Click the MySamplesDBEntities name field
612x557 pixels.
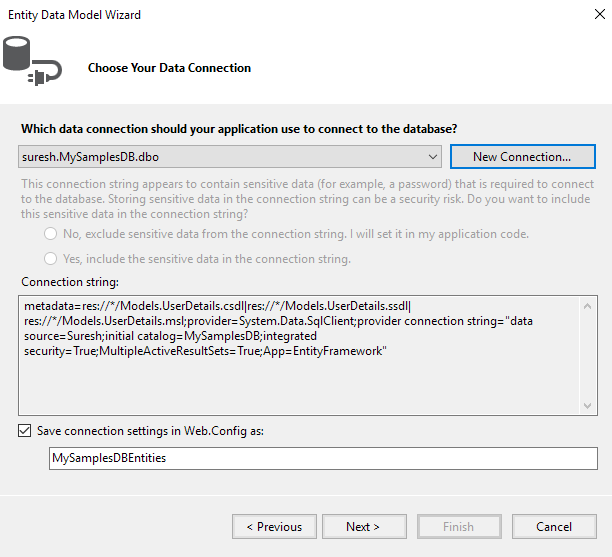[323, 458]
